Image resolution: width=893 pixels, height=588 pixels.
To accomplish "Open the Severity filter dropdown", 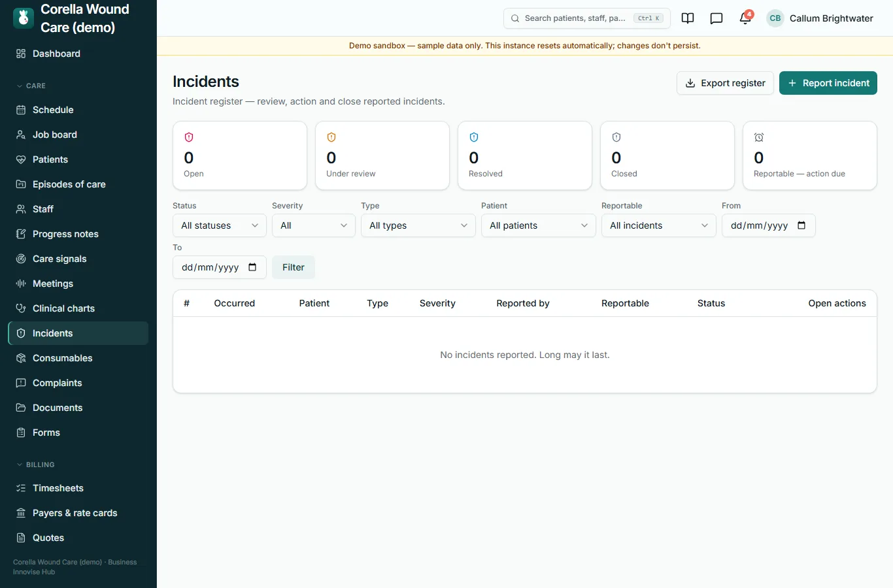I will point(314,225).
